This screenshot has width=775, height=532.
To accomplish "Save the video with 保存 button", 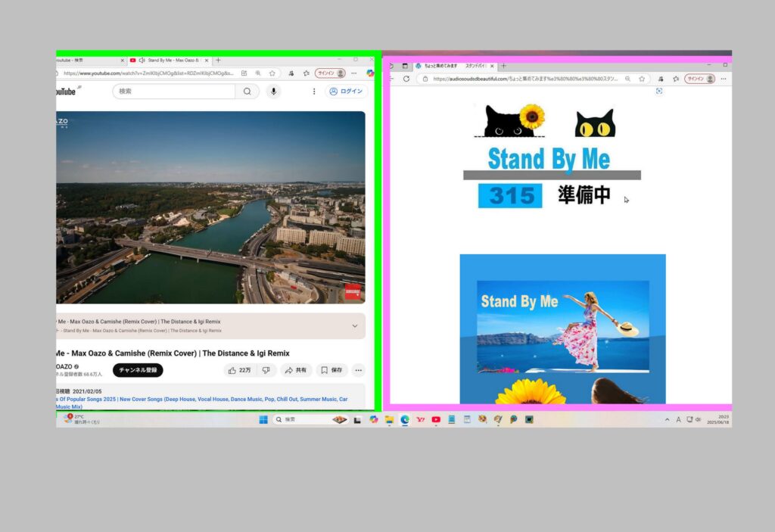I will (x=331, y=370).
